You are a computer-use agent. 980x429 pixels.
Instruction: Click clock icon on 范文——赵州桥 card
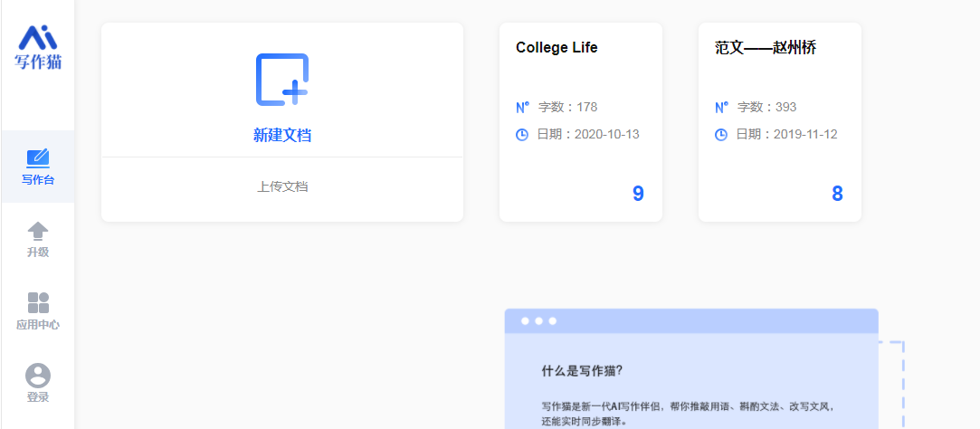(x=720, y=135)
